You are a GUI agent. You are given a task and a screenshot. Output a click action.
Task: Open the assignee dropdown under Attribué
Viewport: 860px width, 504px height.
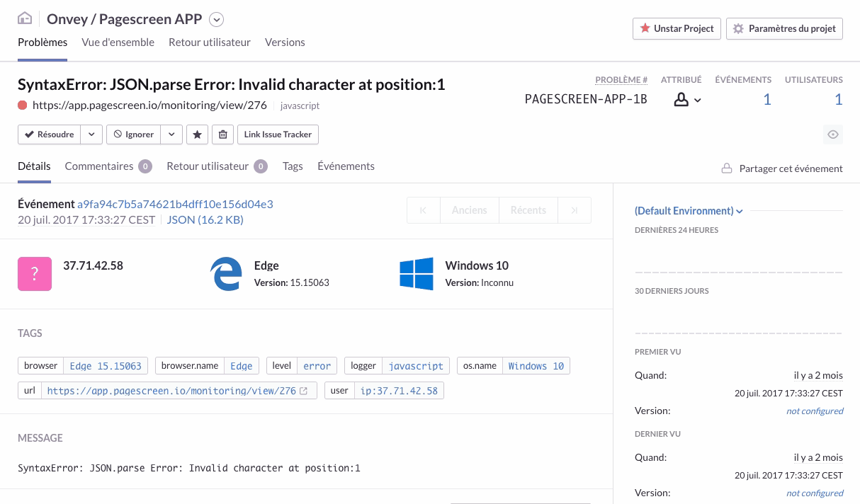(687, 100)
